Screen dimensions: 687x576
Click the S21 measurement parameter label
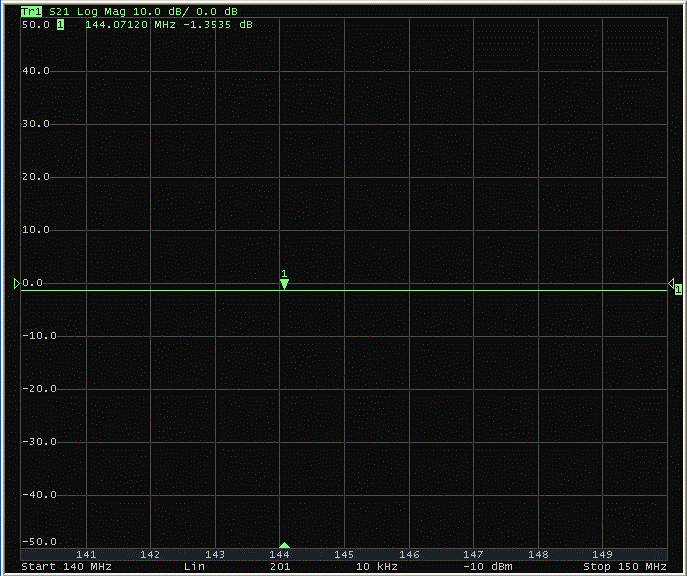pos(59,11)
